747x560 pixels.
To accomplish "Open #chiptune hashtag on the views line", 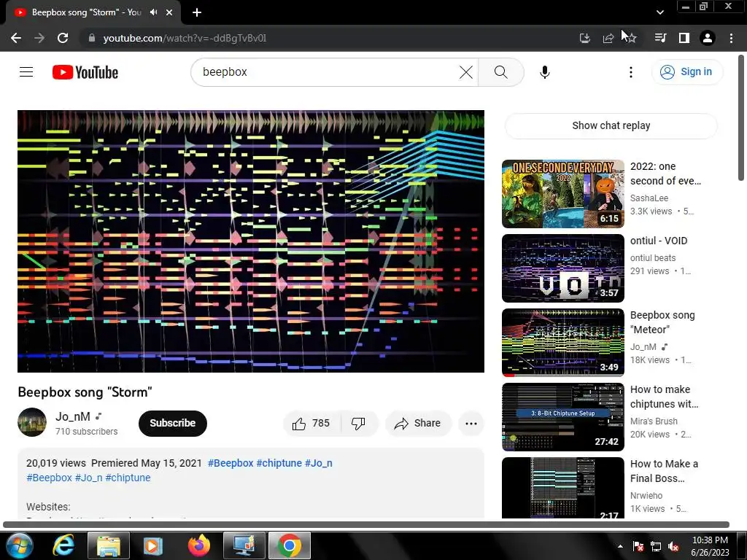I will click(x=279, y=463).
